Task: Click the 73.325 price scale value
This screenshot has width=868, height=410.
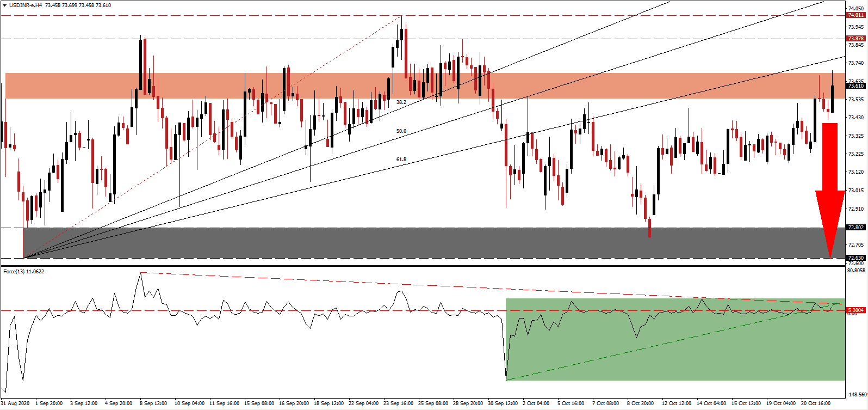Action: (x=855, y=136)
